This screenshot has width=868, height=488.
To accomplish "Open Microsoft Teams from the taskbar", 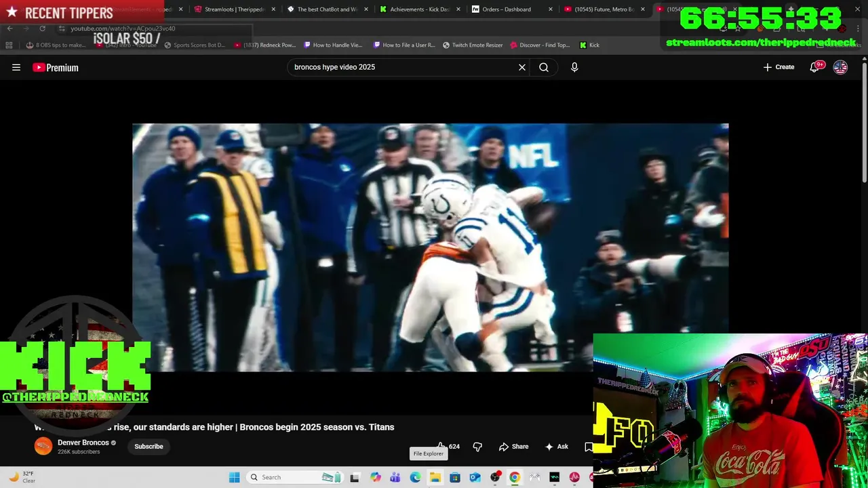I will 395,477.
